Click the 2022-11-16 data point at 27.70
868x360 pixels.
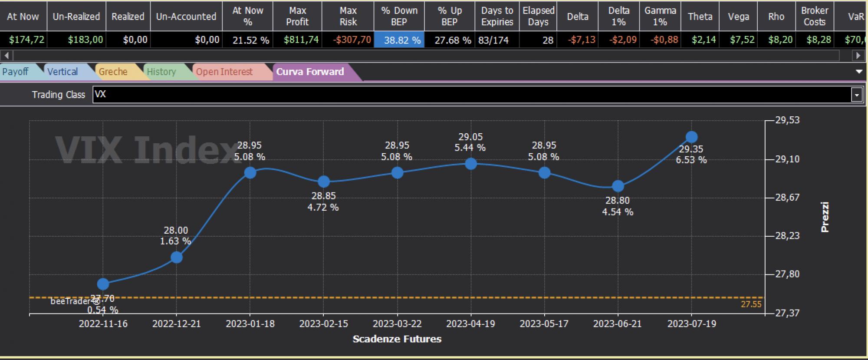pos(103,284)
